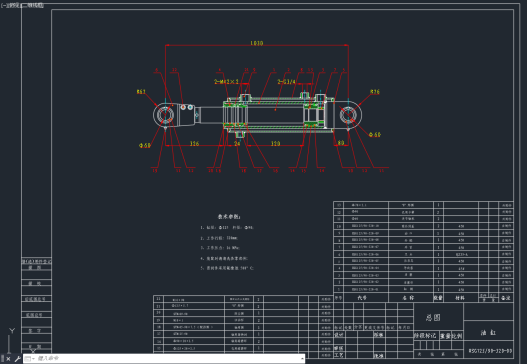The width and height of the screenshot is (527, 364).
Task: Select the R76 radius dimension
Action: coord(375,91)
